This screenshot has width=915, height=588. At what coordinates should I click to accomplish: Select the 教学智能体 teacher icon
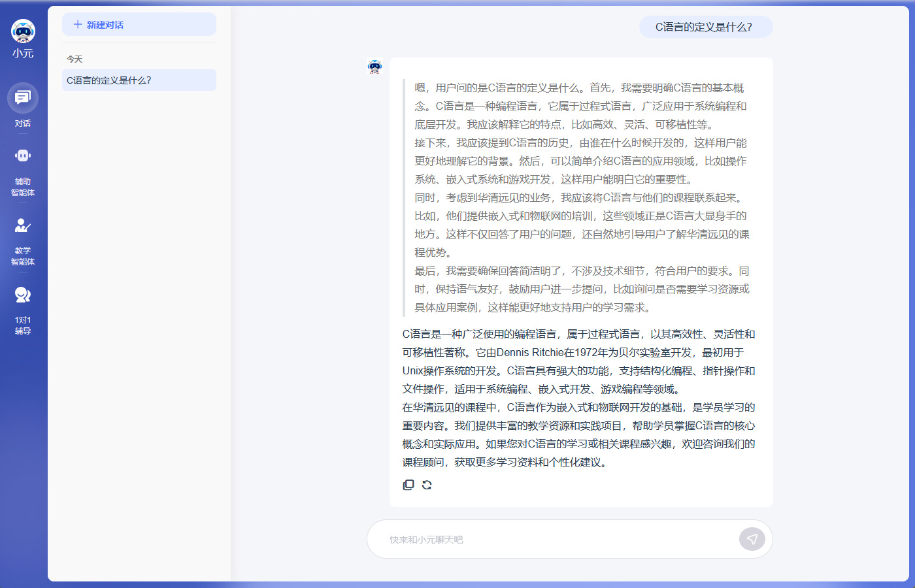23,225
